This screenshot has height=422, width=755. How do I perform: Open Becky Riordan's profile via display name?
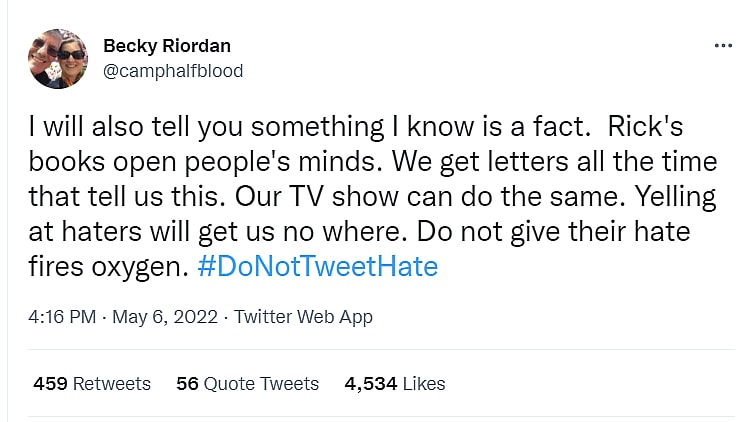click(x=166, y=46)
